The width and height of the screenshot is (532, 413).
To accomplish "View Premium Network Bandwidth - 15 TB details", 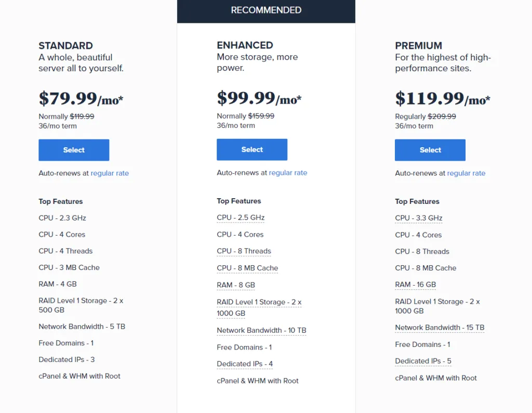I will click(x=440, y=328).
